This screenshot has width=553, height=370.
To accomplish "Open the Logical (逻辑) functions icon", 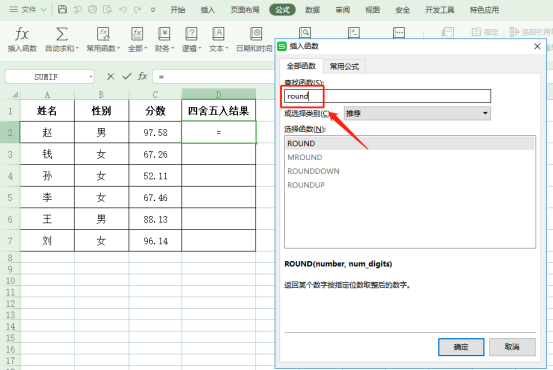I will (191, 34).
